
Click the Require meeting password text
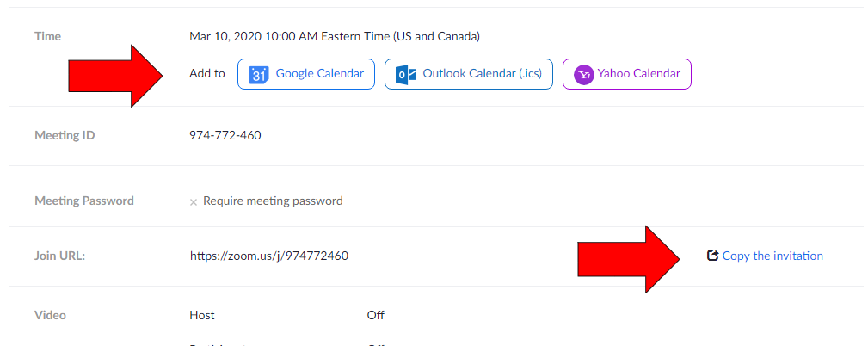click(273, 201)
